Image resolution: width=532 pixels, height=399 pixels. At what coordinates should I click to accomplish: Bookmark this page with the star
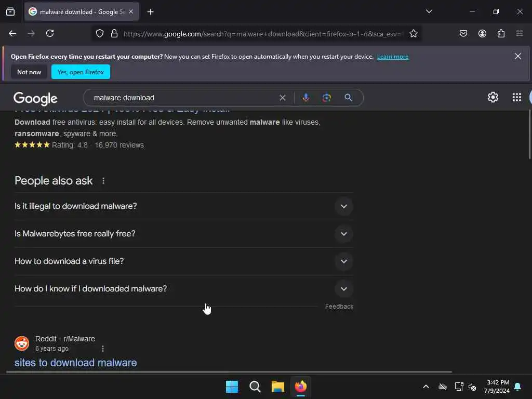pos(413,34)
